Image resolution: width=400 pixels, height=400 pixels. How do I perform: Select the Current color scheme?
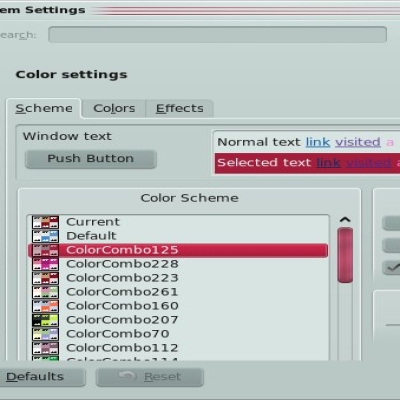178,222
